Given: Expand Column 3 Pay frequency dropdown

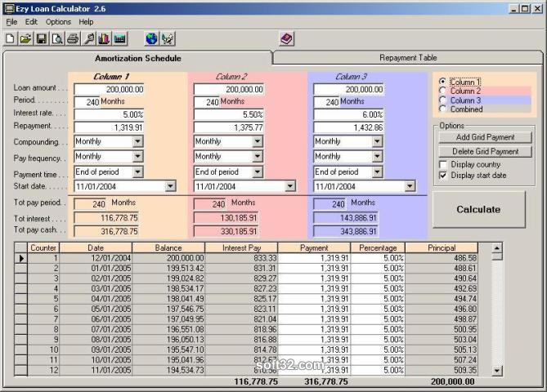Looking at the screenshot, I should (377, 157).
